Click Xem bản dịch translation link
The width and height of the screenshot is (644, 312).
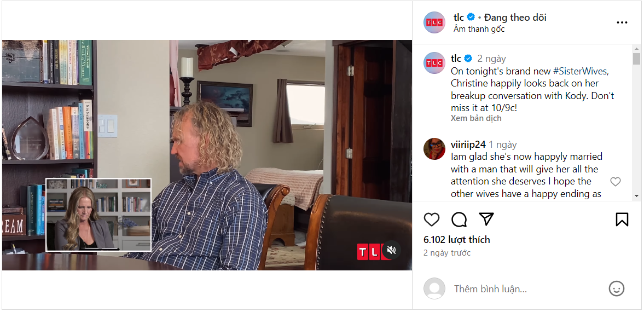pos(476,118)
